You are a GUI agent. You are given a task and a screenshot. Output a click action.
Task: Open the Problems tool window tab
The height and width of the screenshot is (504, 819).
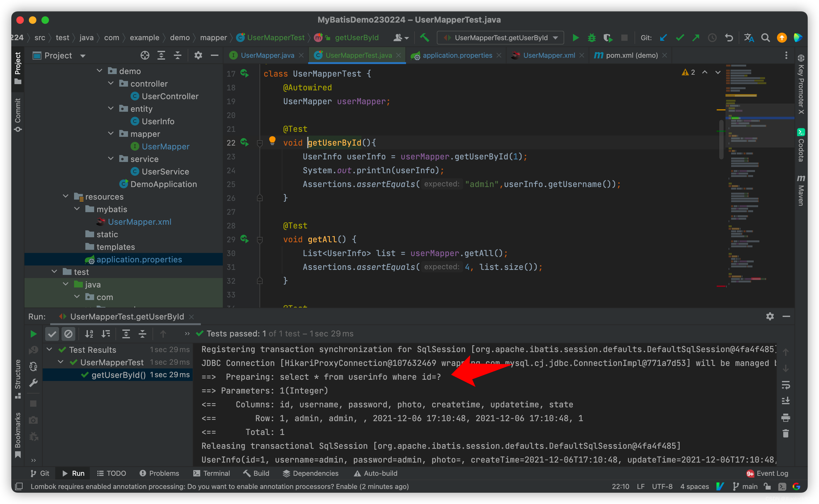pyautogui.click(x=159, y=473)
